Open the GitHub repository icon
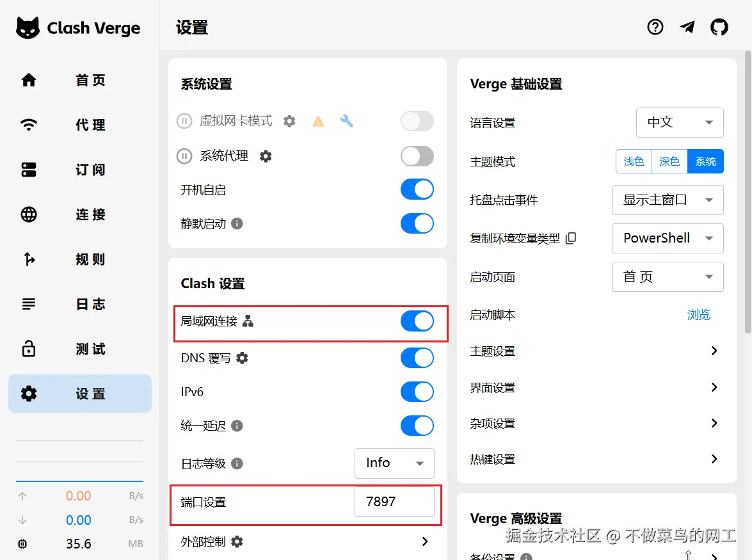Image resolution: width=752 pixels, height=560 pixels. (x=719, y=27)
